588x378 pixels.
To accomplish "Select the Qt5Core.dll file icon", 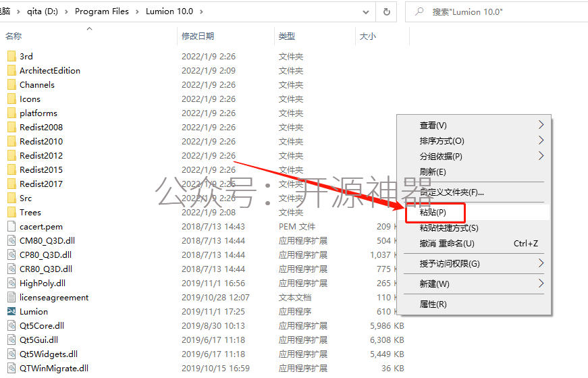I will coord(11,326).
